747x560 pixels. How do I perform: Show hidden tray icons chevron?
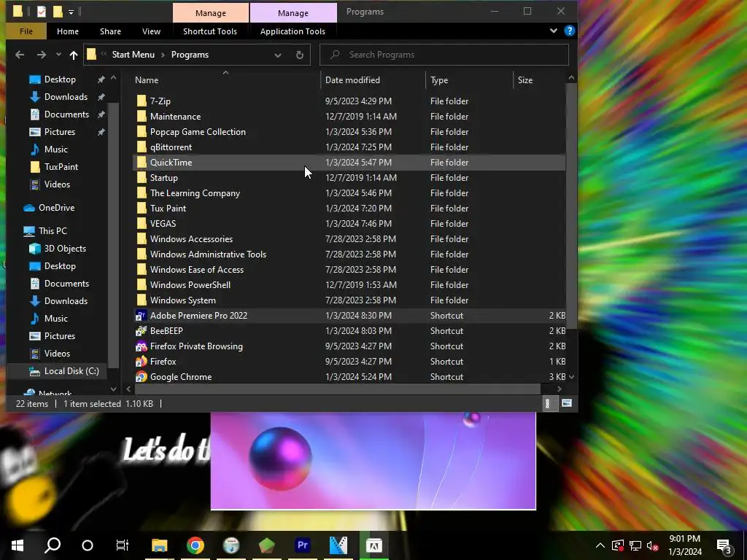pos(600,545)
